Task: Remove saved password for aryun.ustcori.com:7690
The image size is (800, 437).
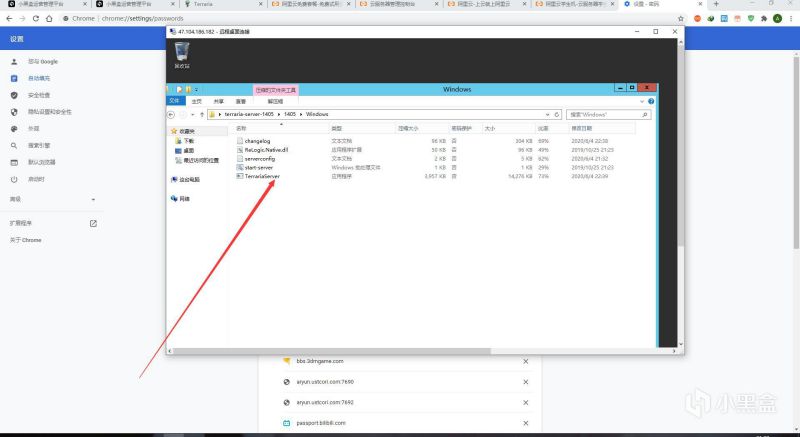Action: pyautogui.click(x=526, y=382)
